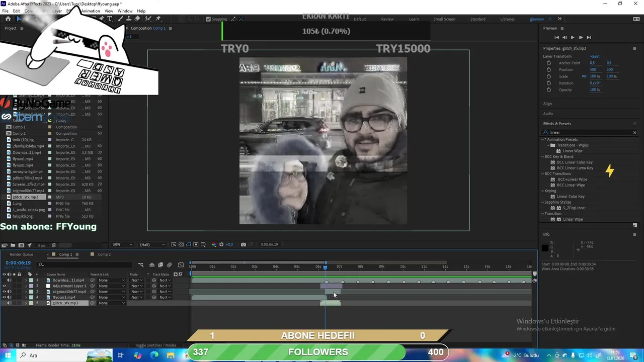
Task: Collapse the Animation Presets category
Action: (x=543, y=139)
